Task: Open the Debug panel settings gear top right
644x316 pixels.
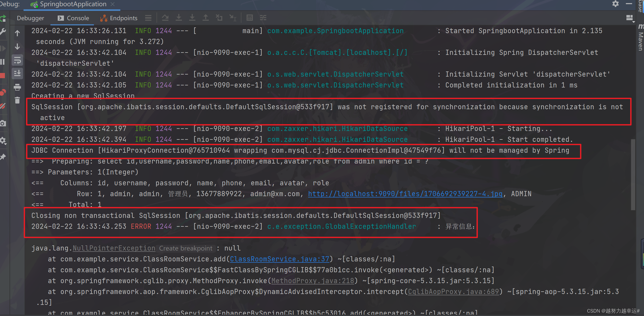Action: pos(616,4)
